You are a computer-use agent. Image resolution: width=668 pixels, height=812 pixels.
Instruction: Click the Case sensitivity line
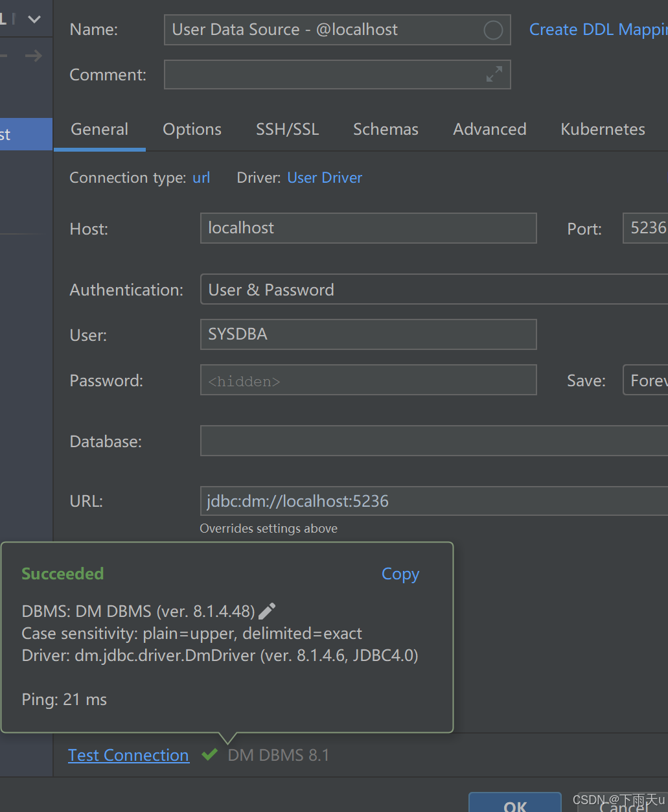192,633
